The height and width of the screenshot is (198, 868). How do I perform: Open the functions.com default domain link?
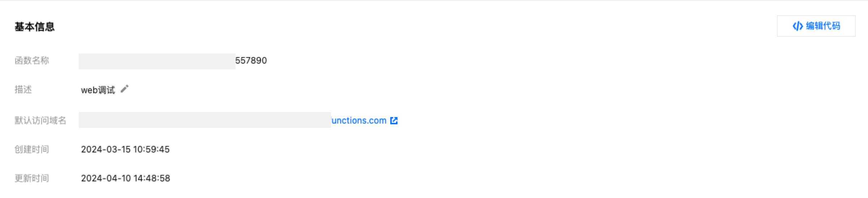(358, 121)
